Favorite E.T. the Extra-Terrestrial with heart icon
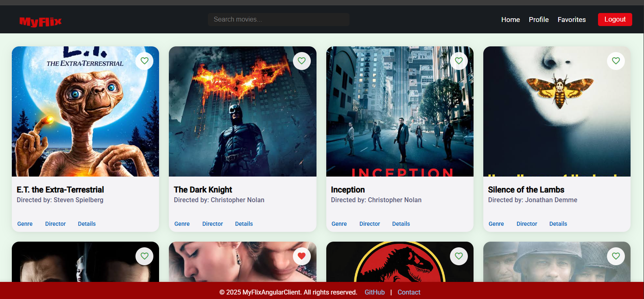644x299 pixels. [x=144, y=61]
